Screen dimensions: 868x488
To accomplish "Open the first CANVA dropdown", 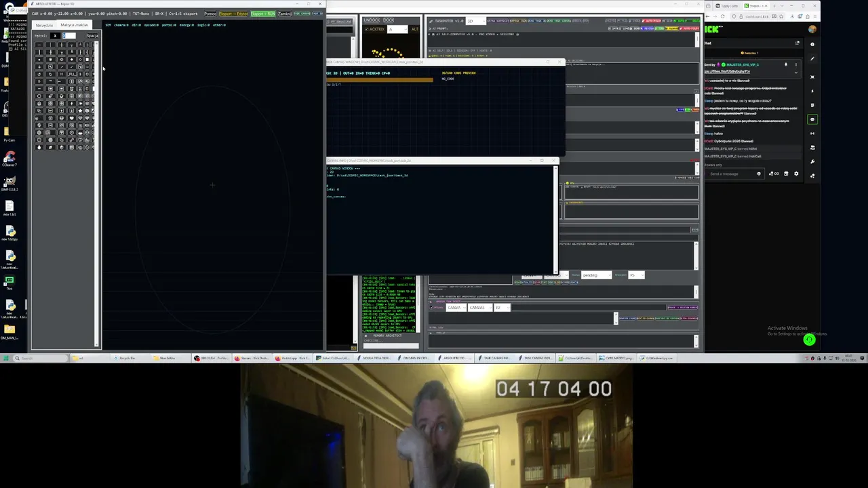I will pyautogui.click(x=456, y=308).
